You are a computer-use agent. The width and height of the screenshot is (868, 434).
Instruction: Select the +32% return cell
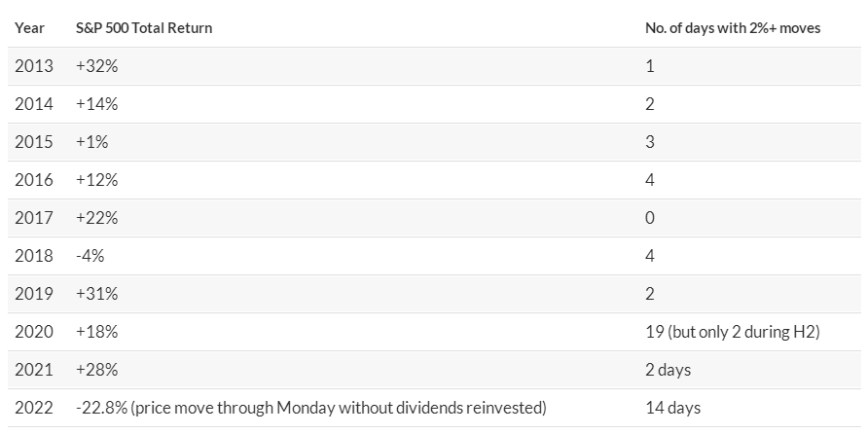[x=96, y=66]
